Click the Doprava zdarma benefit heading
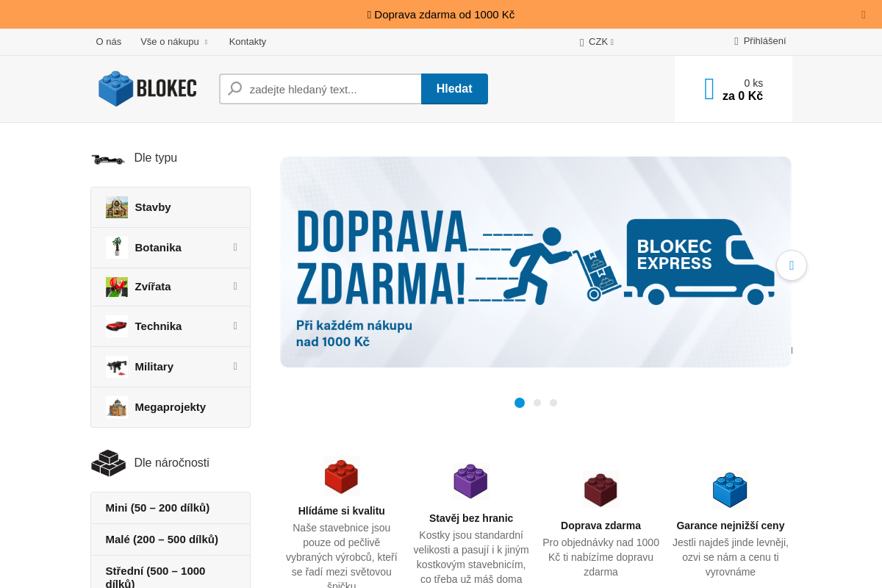 click(x=600, y=526)
